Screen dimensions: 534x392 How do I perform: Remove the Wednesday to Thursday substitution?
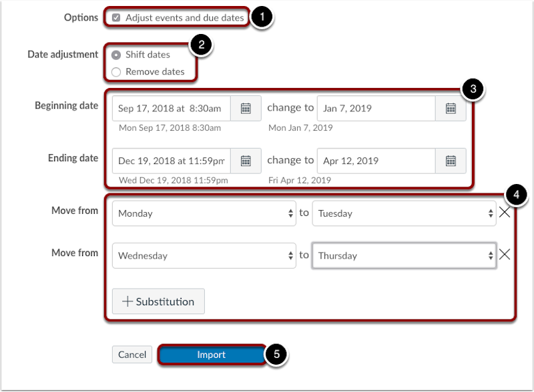[x=505, y=255]
